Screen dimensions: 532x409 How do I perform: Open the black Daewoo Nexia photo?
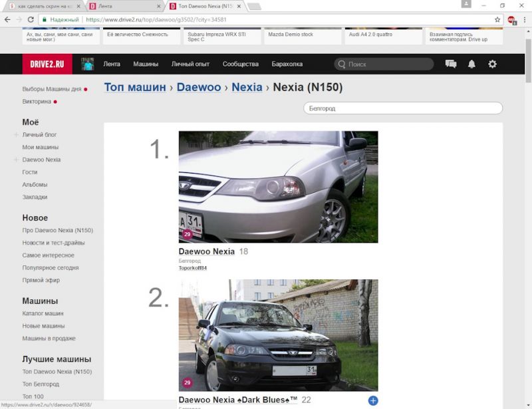(x=278, y=335)
